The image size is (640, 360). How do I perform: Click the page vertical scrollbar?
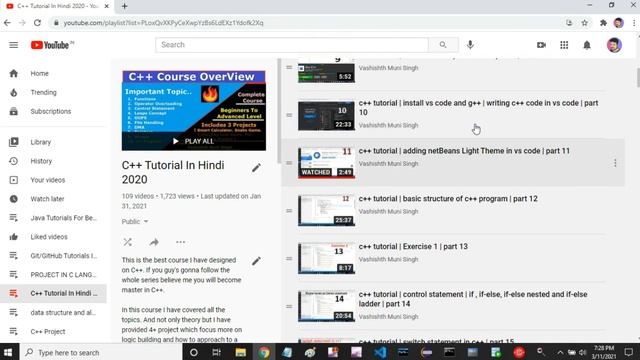click(638, 77)
